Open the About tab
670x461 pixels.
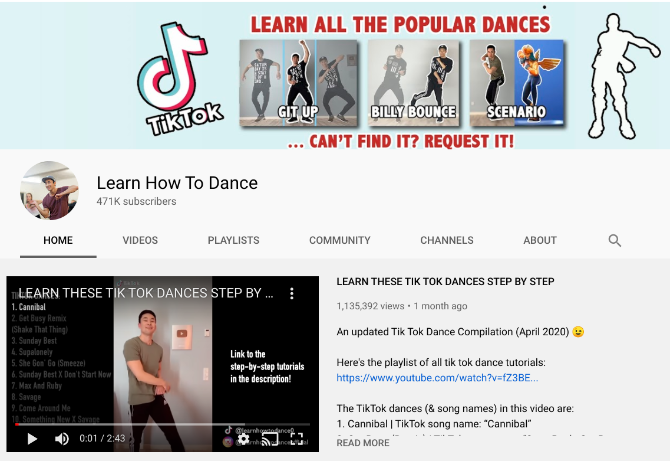pyautogui.click(x=540, y=240)
